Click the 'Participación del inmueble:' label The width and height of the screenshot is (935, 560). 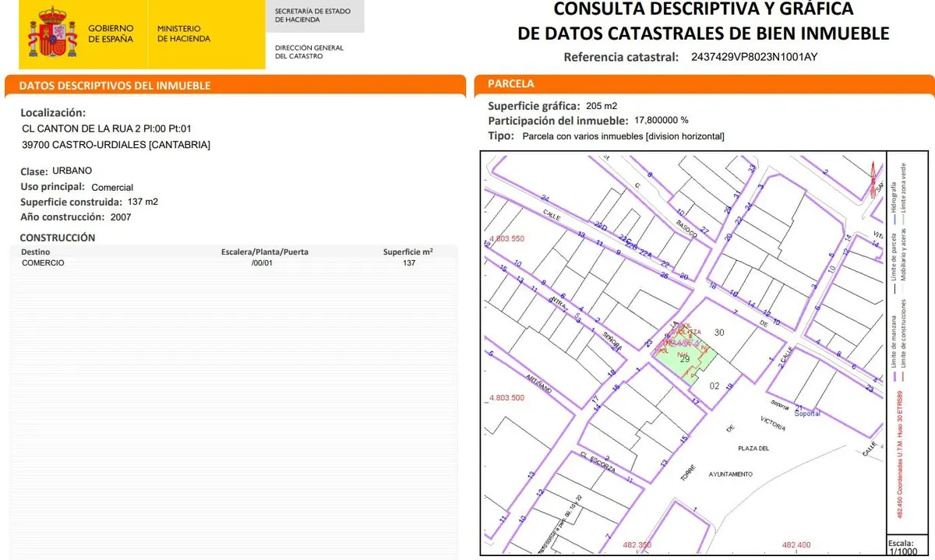tap(558, 121)
